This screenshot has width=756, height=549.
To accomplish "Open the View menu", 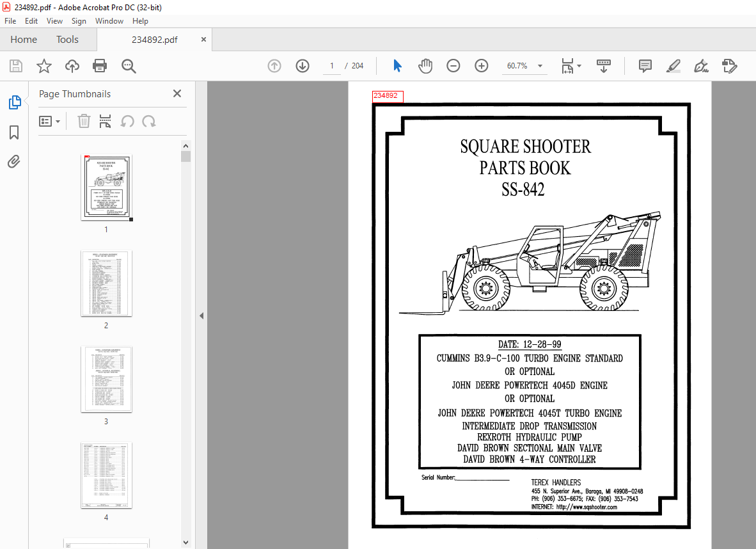I will coord(54,21).
